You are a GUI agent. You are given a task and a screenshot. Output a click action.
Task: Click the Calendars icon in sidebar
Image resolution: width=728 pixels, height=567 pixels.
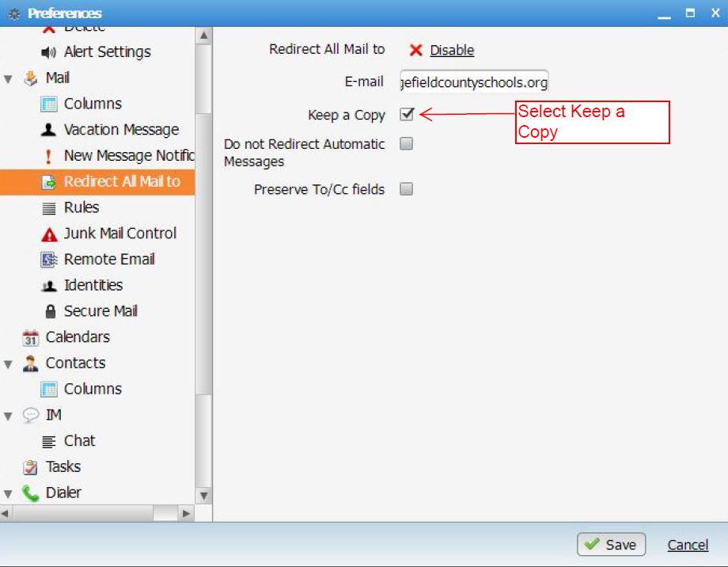pyautogui.click(x=31, y=338)
